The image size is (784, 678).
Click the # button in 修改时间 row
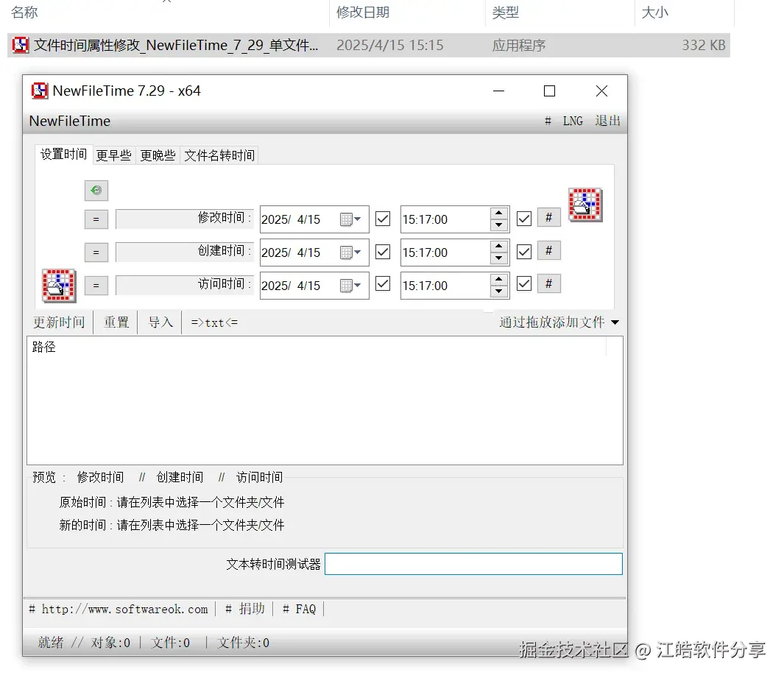548,217
